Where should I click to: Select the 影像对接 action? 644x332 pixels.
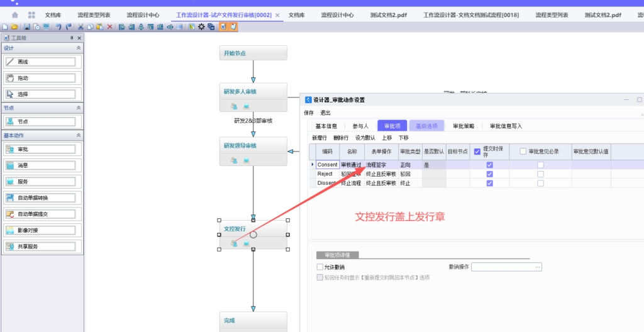42,230
